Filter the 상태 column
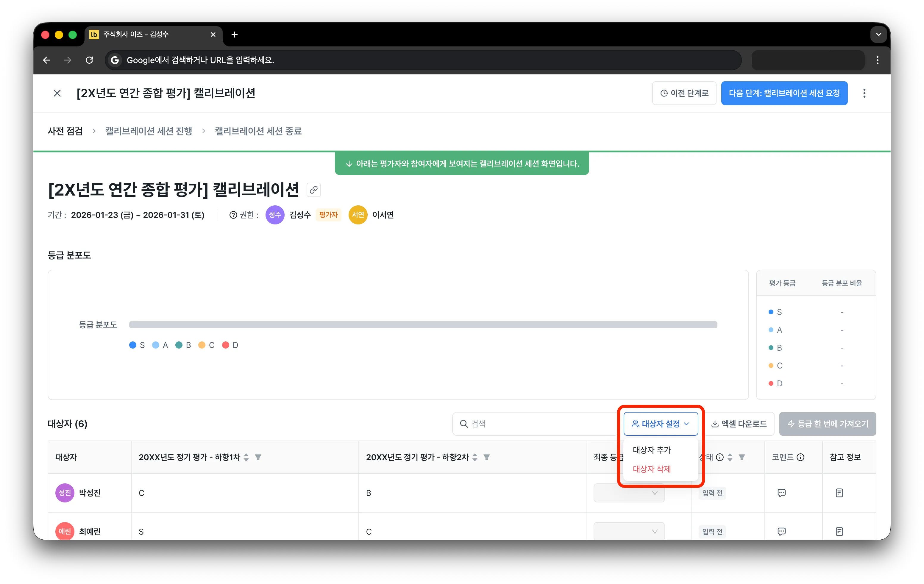Viewport: 924px width, 584px height. click(x=742, y=457)
